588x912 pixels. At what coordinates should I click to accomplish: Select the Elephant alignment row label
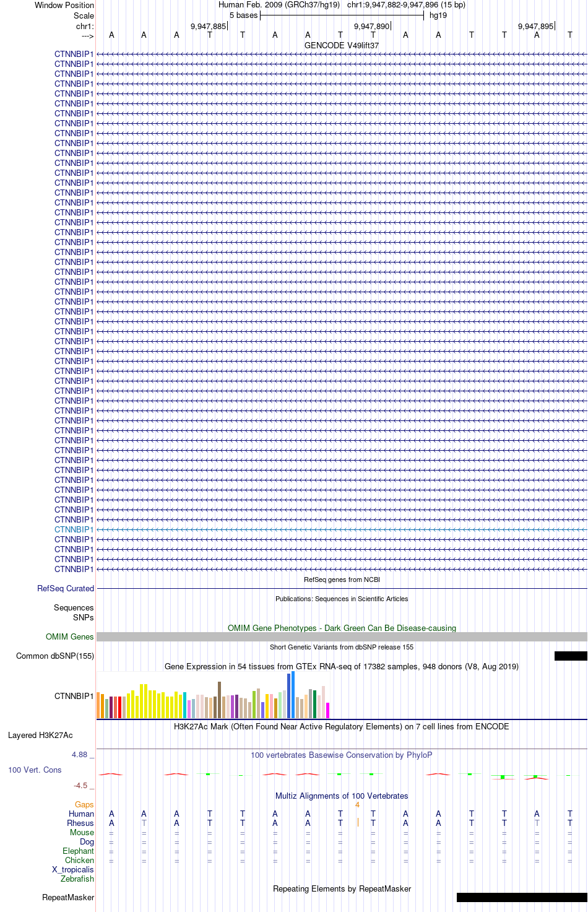point(79,851)
